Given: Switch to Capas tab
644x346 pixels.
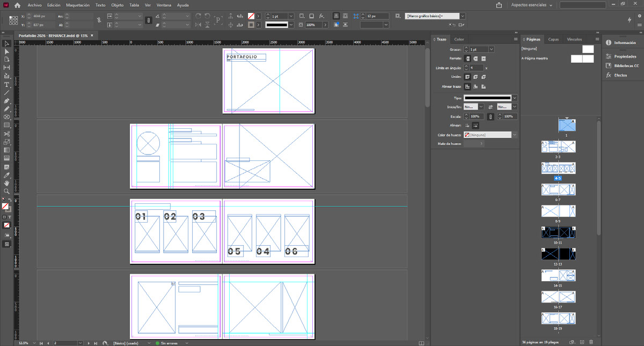Looking at the screenshot, I should tap(553, 39).
